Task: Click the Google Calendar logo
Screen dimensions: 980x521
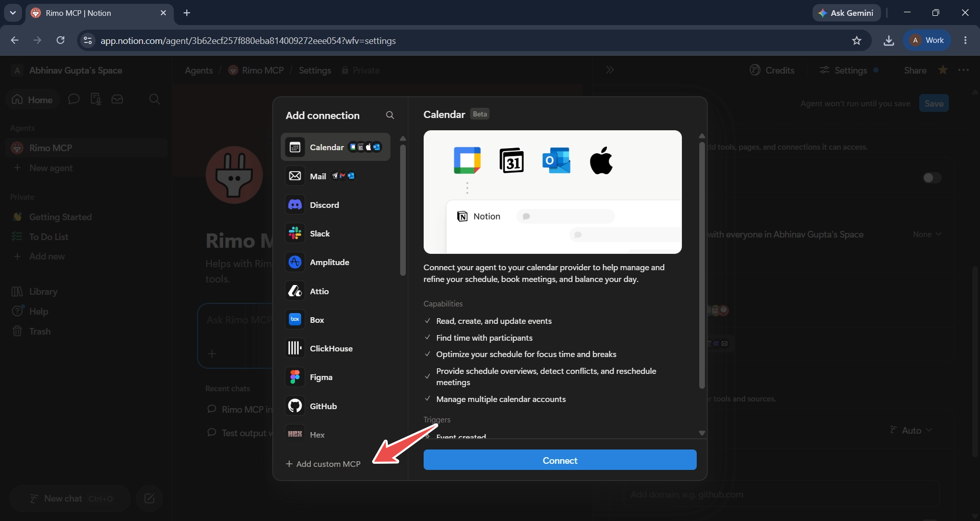Action: pos(467,160)
